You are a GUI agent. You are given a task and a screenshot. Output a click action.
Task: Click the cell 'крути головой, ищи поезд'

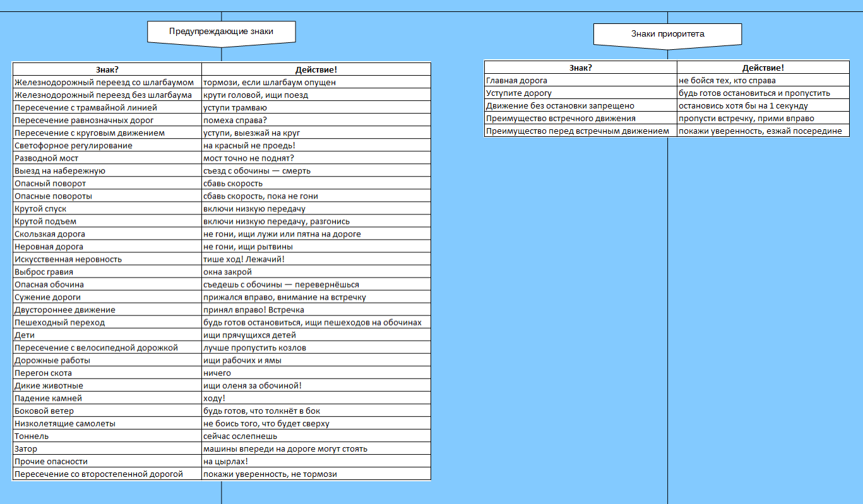316,95
